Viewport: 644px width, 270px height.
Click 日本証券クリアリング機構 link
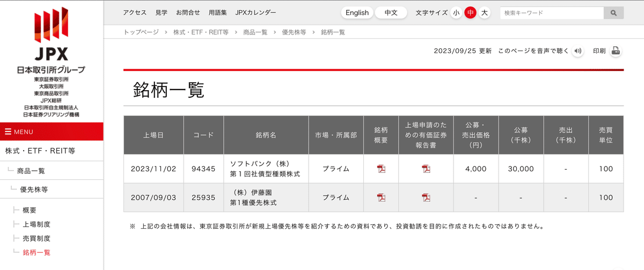point(52,114)
